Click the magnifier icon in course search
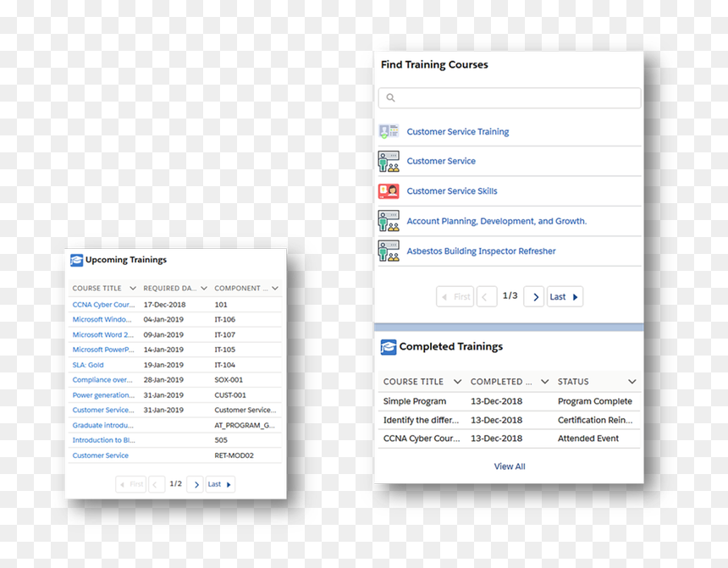728x568 pixels. tap(391, 97)
